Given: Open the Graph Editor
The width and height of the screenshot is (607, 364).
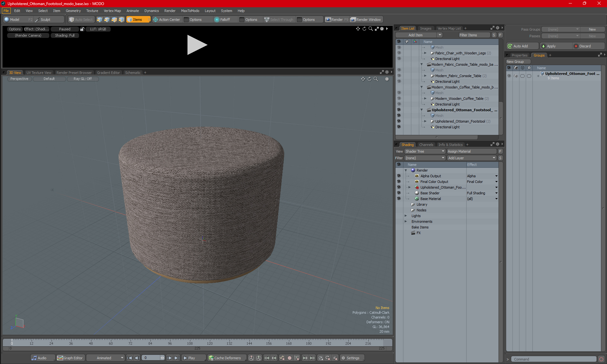Looking at the screenshot, I should (x=70, y=358).
